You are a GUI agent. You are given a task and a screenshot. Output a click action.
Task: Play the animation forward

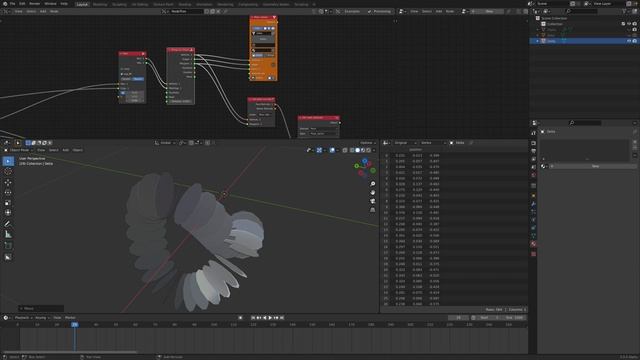[x=270, y=318]
